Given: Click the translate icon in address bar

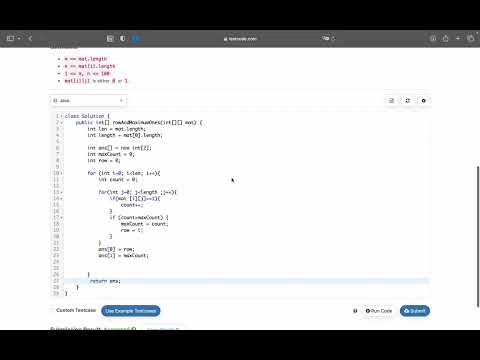Looking at the screenshot, I should click(325, 38).
